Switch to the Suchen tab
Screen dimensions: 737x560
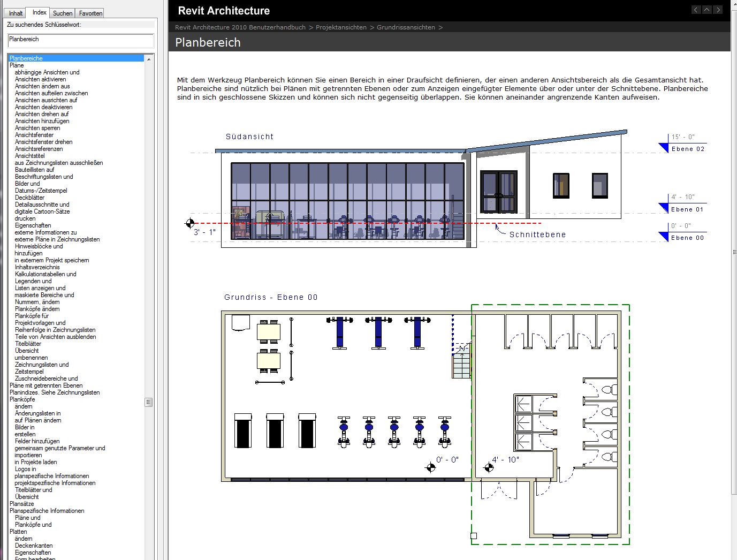pos(63,13)
